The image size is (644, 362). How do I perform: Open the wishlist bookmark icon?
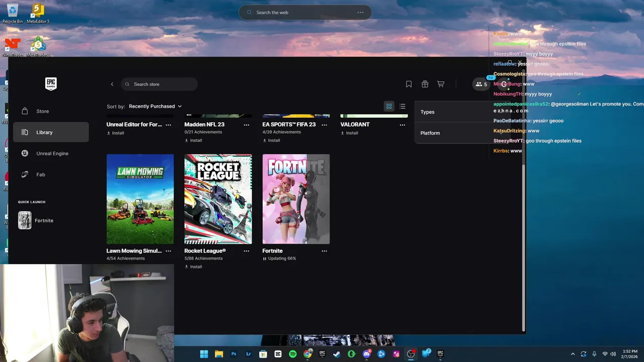tap(409, 84)
